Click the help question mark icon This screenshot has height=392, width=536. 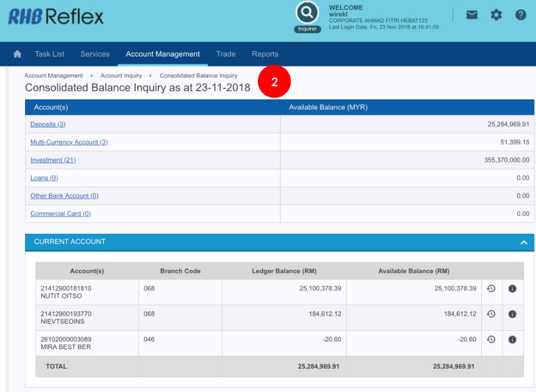pyautogui.click(x=521, y=15)
